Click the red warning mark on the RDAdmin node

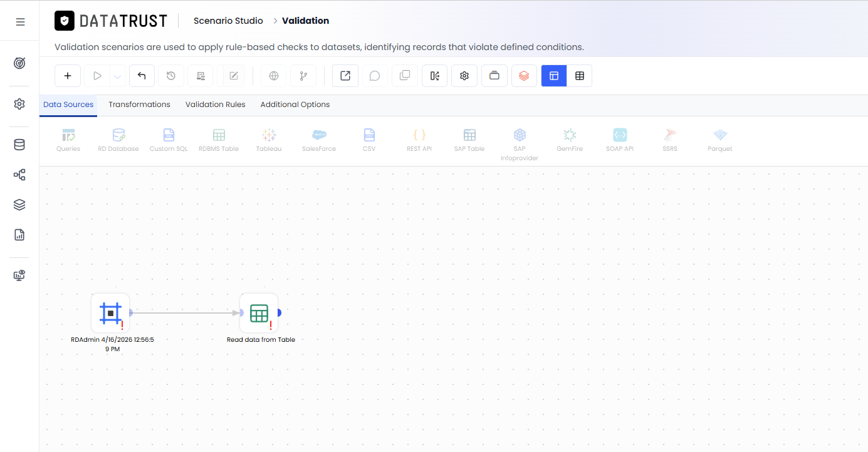pos(122,326)
